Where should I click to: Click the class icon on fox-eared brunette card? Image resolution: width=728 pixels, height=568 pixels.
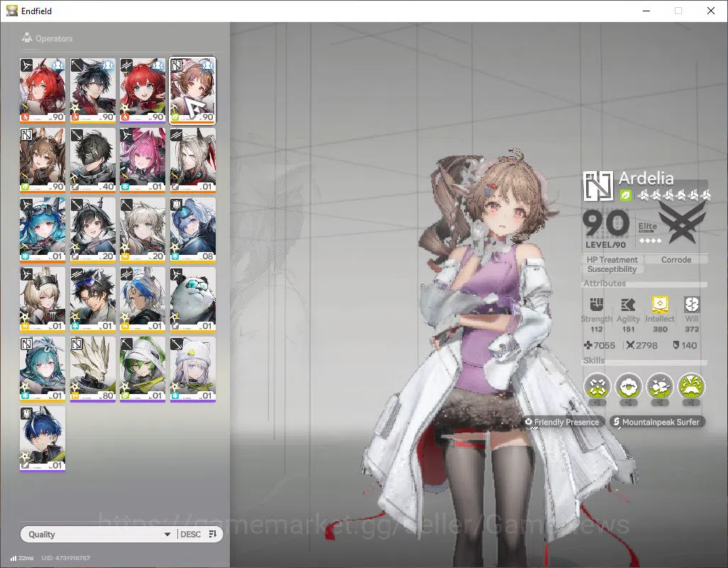[x=26, y=135]
